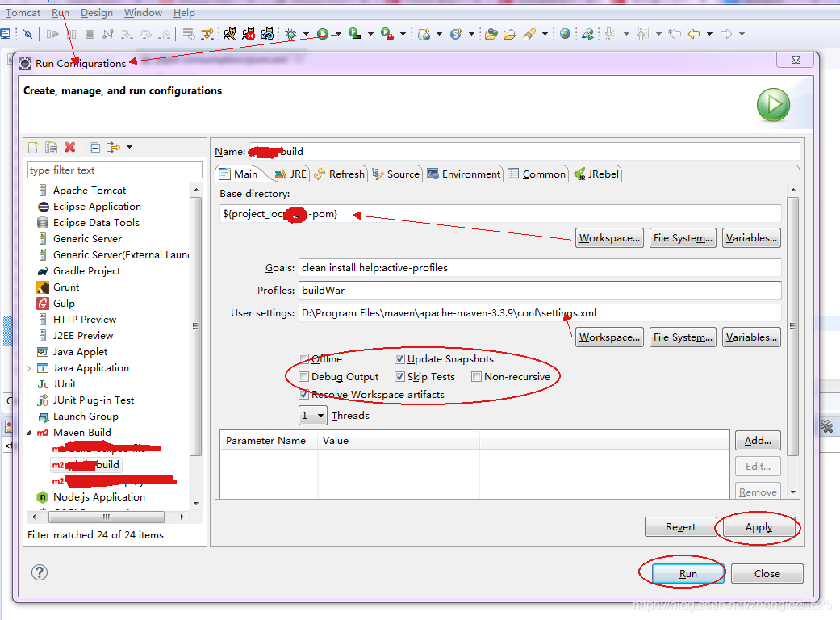Viewport: 840px width, 620px height.
Task: Click the Run button in dialog
Action: point(687,574)
